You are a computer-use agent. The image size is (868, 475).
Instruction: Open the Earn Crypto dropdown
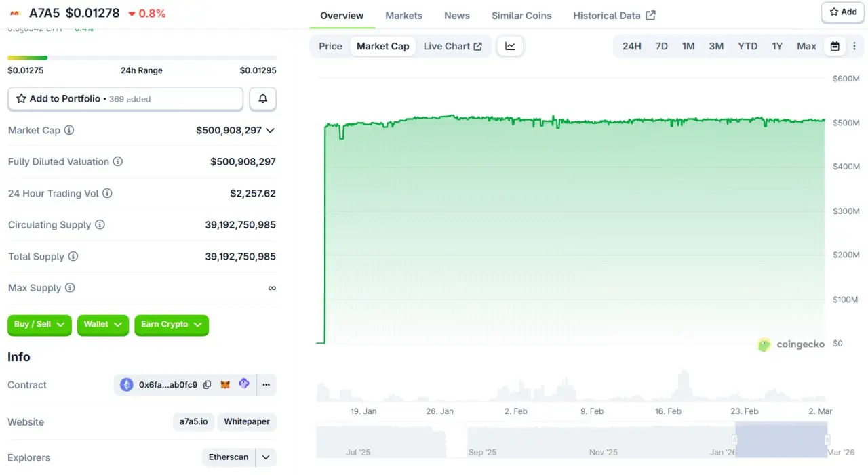pos(172,325)
